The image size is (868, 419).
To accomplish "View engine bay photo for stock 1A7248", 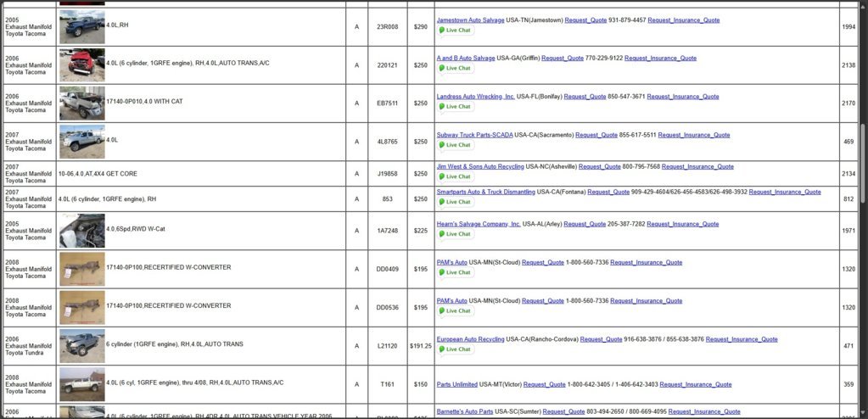I will pos(82,231).
